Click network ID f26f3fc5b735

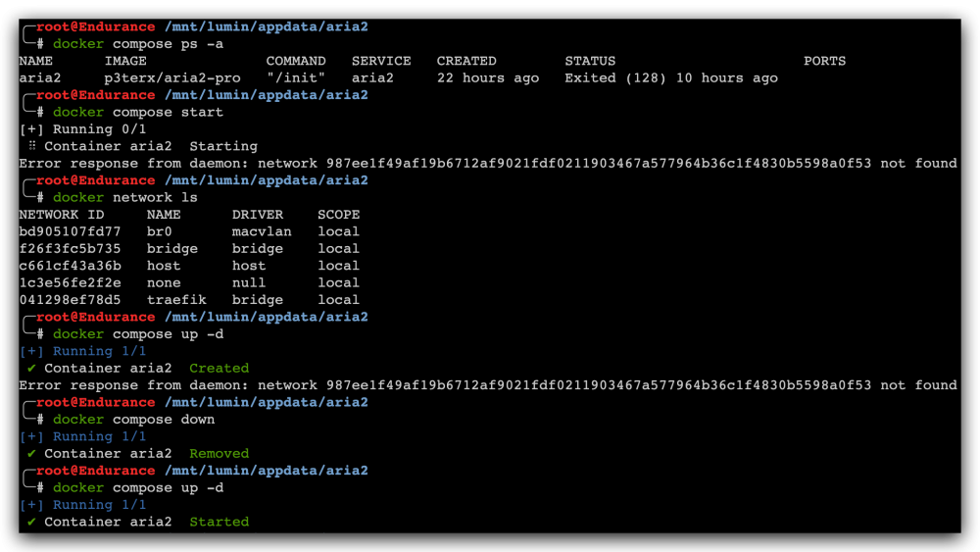tap(70, 249)
